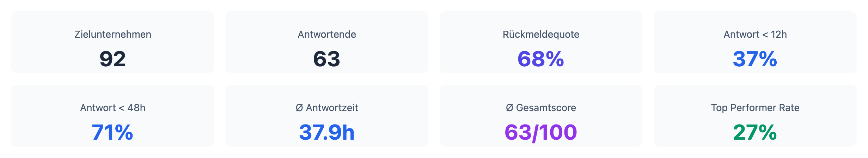
Task: Select the green 27% value
Action: (x=755, y=132)
